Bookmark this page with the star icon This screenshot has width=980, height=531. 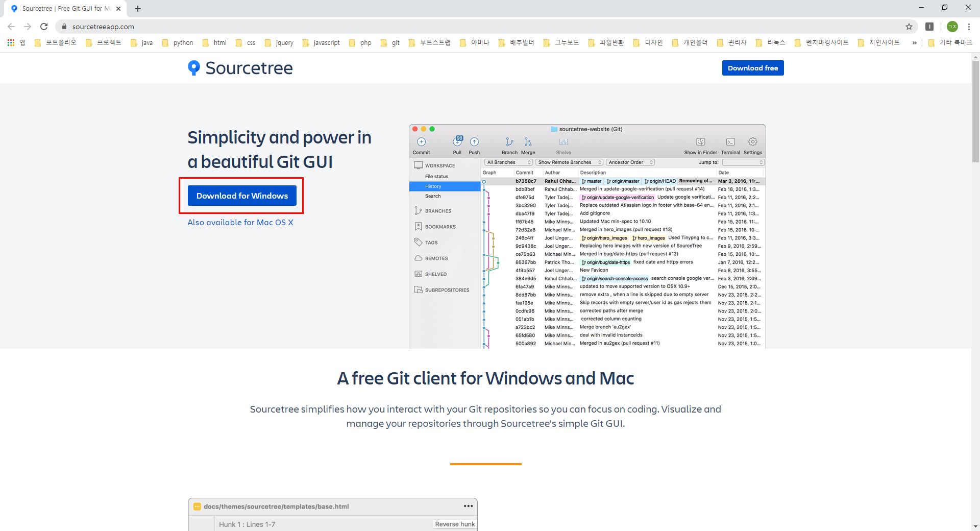tap(909, 27)
